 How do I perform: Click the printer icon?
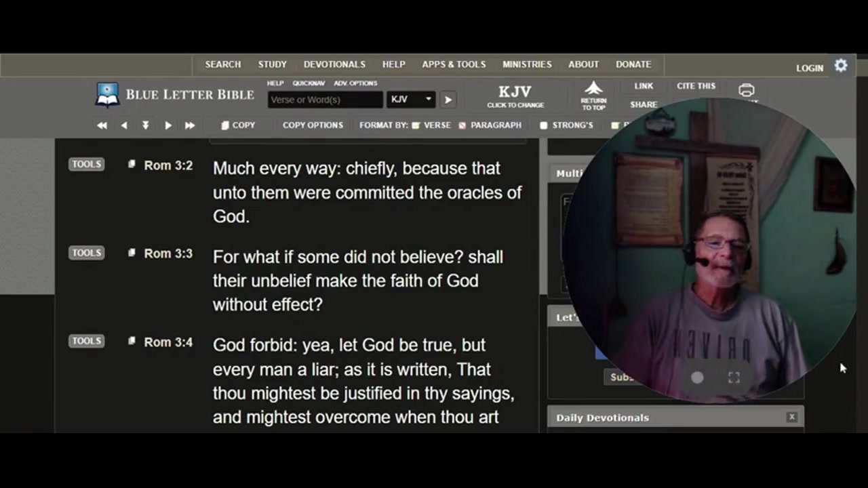pos(747,91)
